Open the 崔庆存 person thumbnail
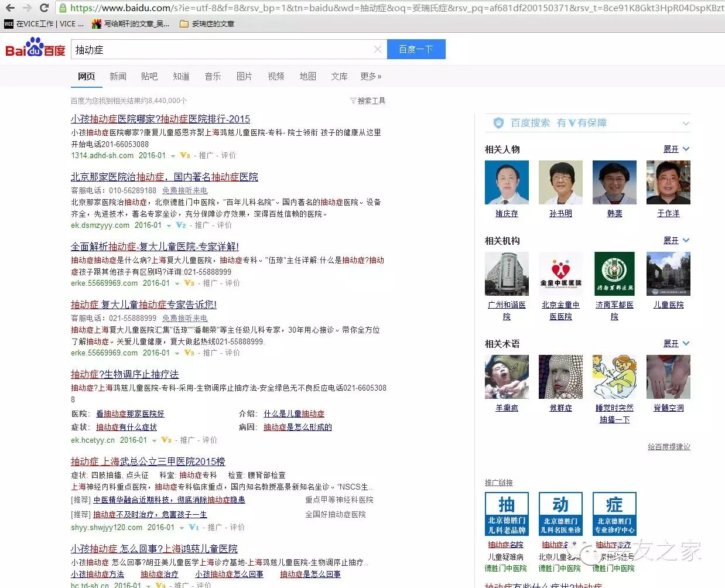The width and height of the screenshot is (725, 588). tap(507, 182)
